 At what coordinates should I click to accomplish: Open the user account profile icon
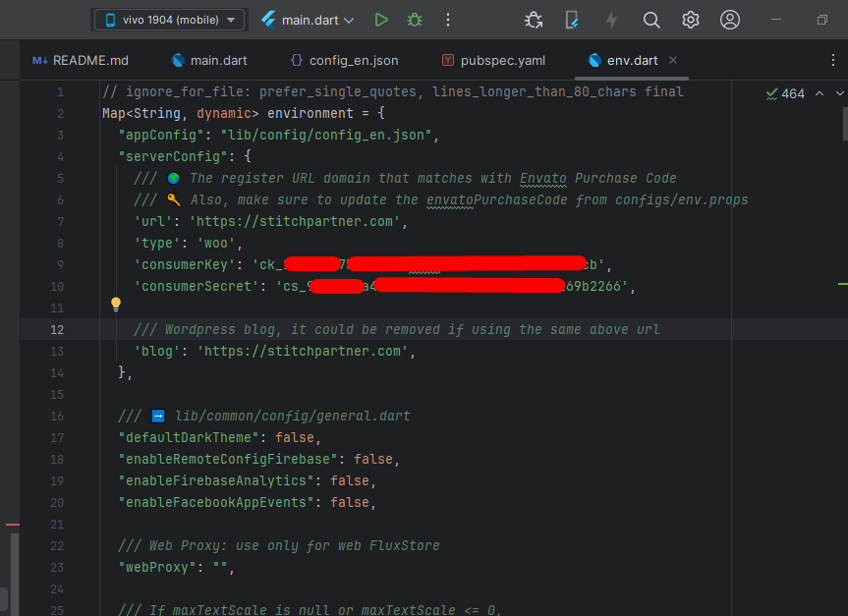coord(729,20)
